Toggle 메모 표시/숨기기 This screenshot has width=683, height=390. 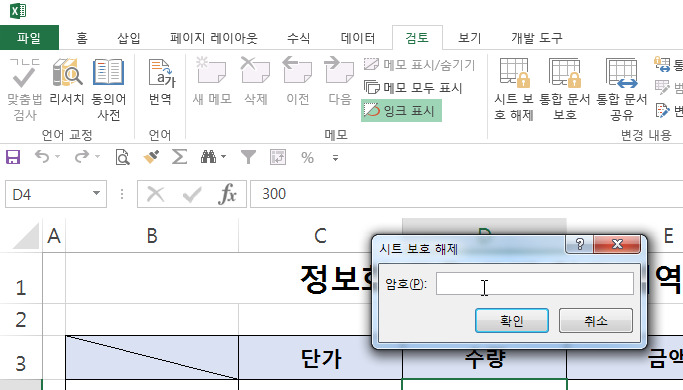tap(419, 65)
